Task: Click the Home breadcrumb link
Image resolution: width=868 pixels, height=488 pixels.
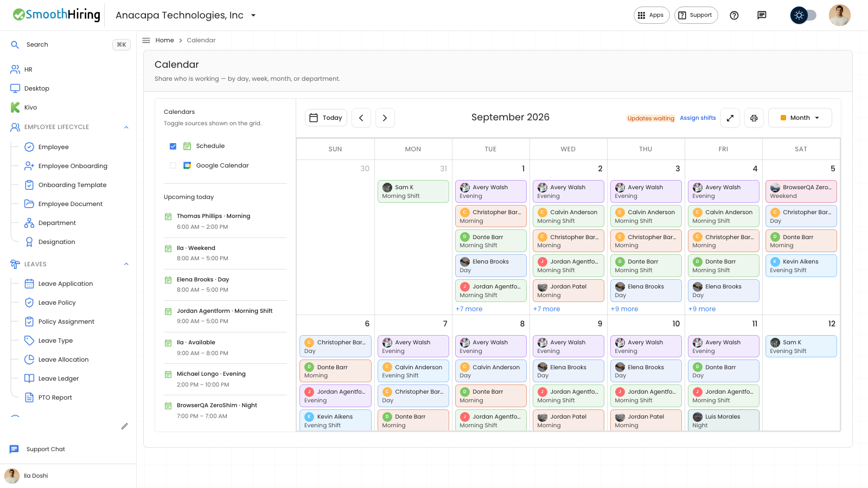Action: click(x=165, y=40)
